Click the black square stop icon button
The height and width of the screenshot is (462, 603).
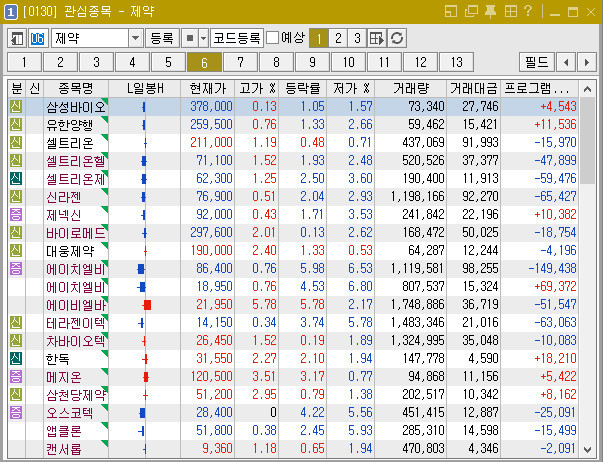coord(190,38)
